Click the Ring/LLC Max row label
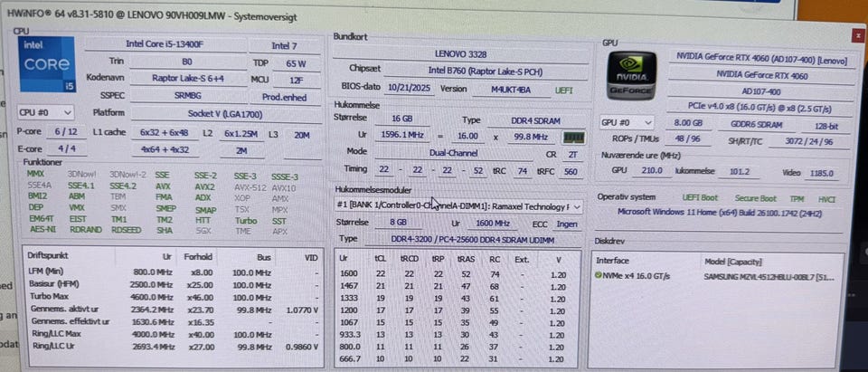The width and height of the screenshot is (868, 372). pyautogui.click(x=56, y=334)
